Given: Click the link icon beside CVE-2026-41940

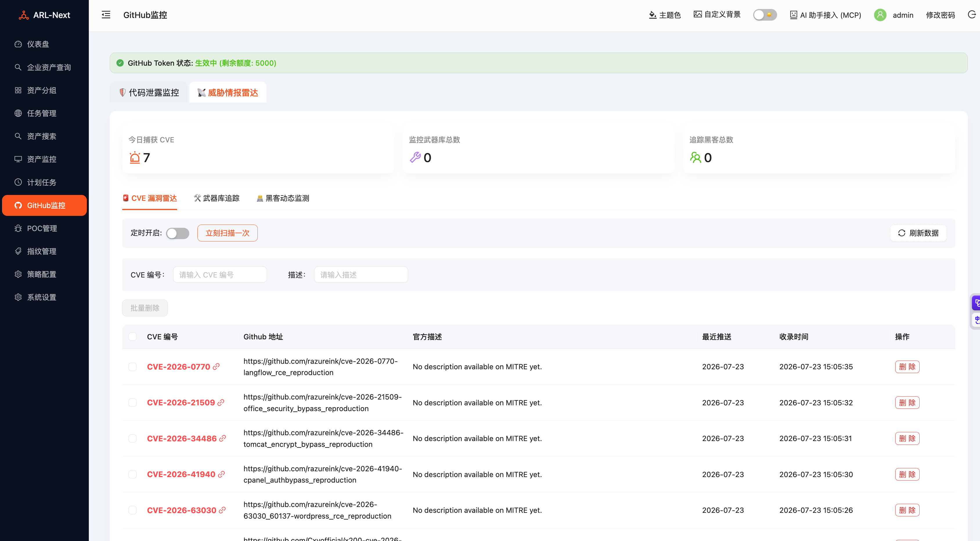Looking at the screenshot, I should click(221, 474).
